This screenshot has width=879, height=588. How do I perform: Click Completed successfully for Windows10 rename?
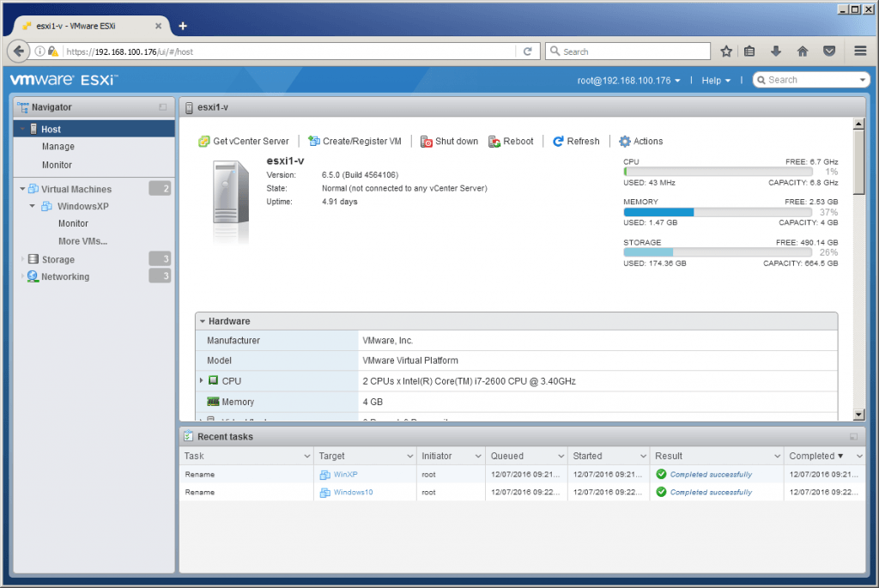point(711,492)
